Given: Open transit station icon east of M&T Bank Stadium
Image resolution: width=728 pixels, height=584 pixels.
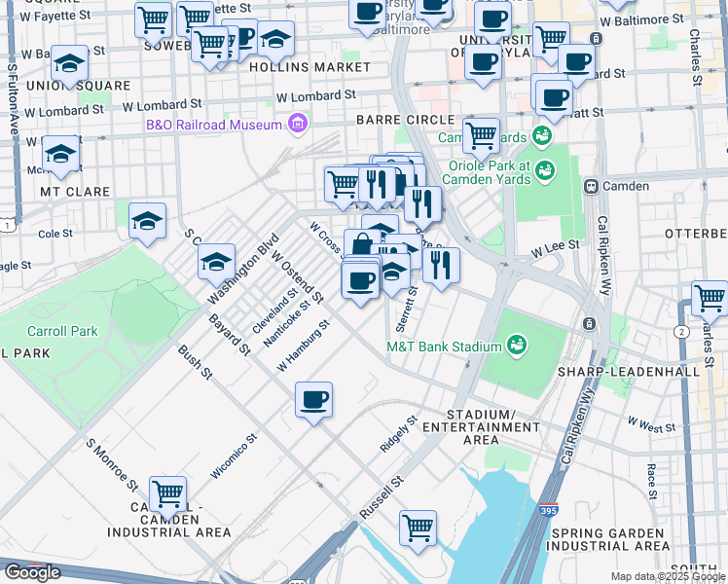Looking at the screenshot, I should (589, 323).
